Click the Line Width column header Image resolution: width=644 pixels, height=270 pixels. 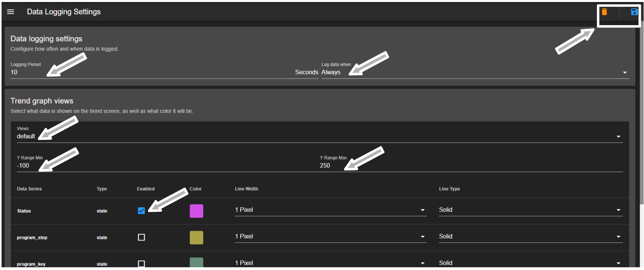point(246,189)
